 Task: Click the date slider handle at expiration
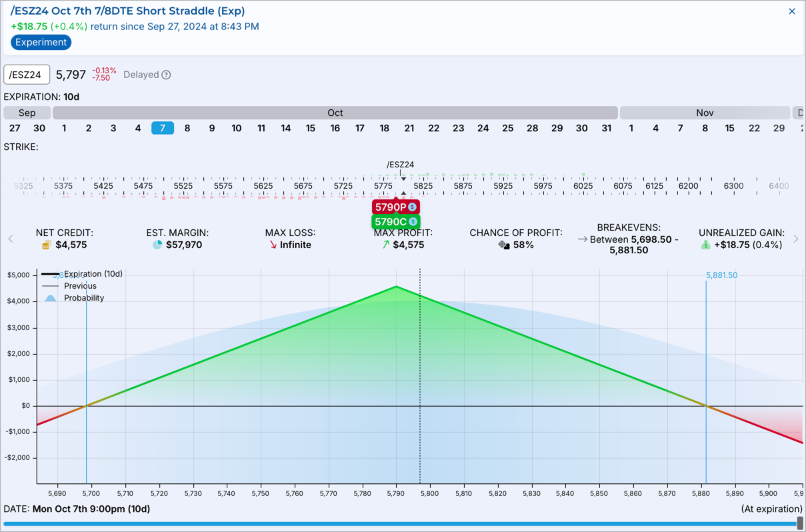point(800,523)
